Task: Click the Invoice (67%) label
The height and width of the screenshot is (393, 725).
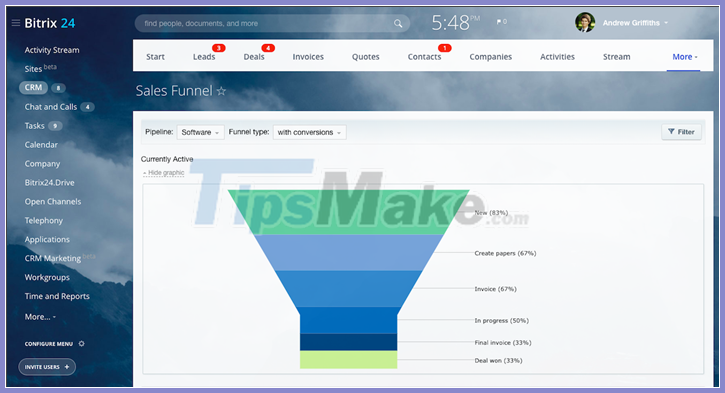Action: tap(496, 289)
